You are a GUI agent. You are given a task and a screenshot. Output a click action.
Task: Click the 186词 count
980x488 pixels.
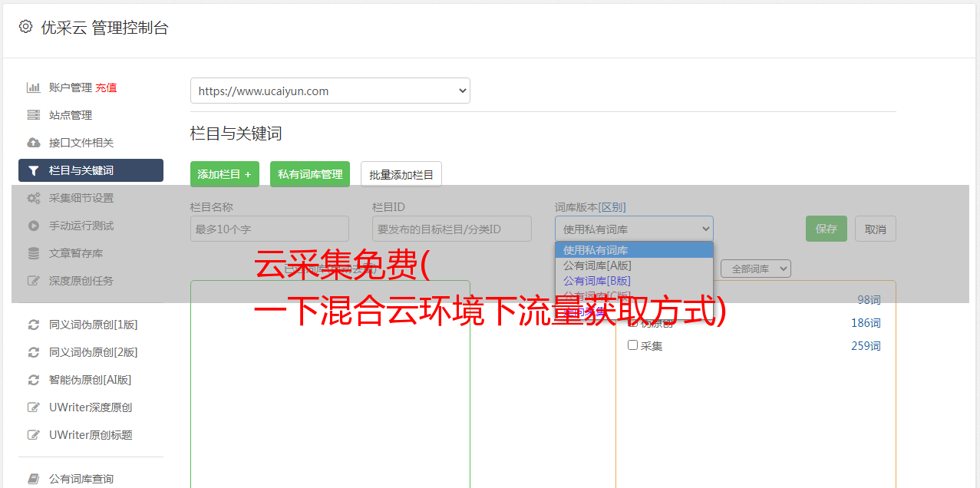tap(866, 323)
